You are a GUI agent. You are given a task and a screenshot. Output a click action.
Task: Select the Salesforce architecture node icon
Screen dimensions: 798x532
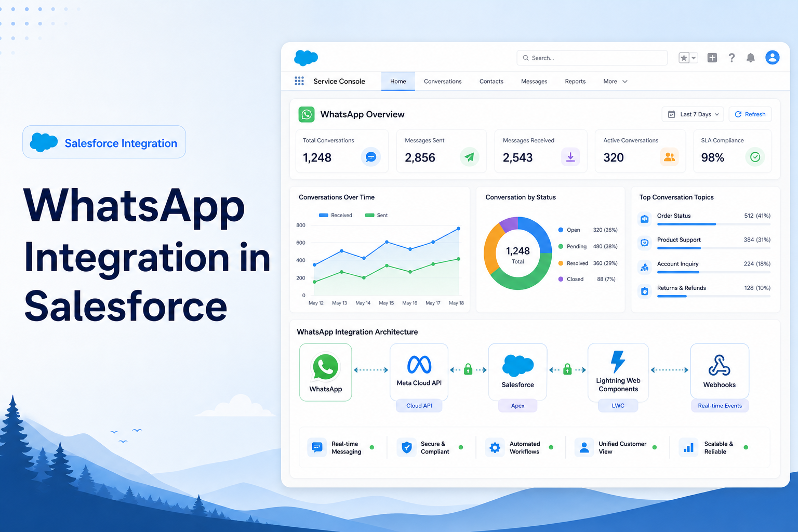coord(518,366)
